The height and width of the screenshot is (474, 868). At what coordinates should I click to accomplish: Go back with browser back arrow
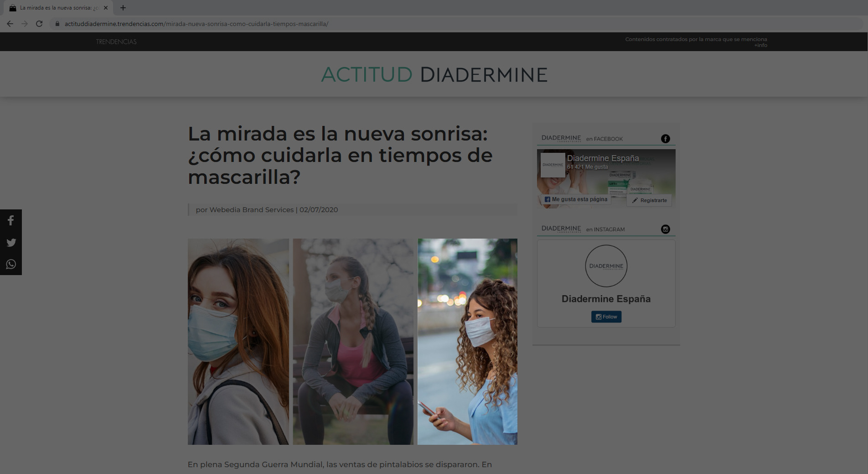tap(10, 24)
